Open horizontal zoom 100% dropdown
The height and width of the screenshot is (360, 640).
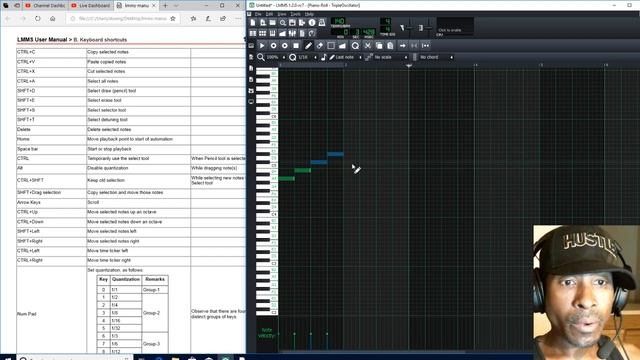click(x=275, y=58)
